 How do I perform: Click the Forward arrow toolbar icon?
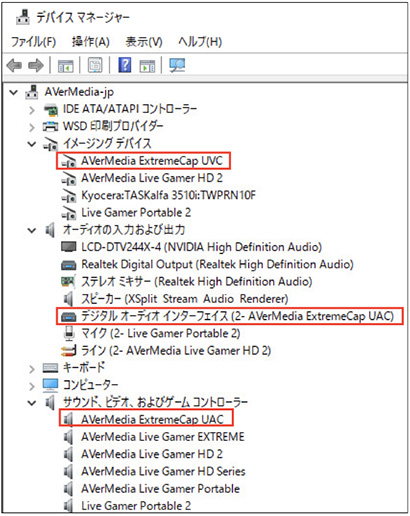[36, 65]
